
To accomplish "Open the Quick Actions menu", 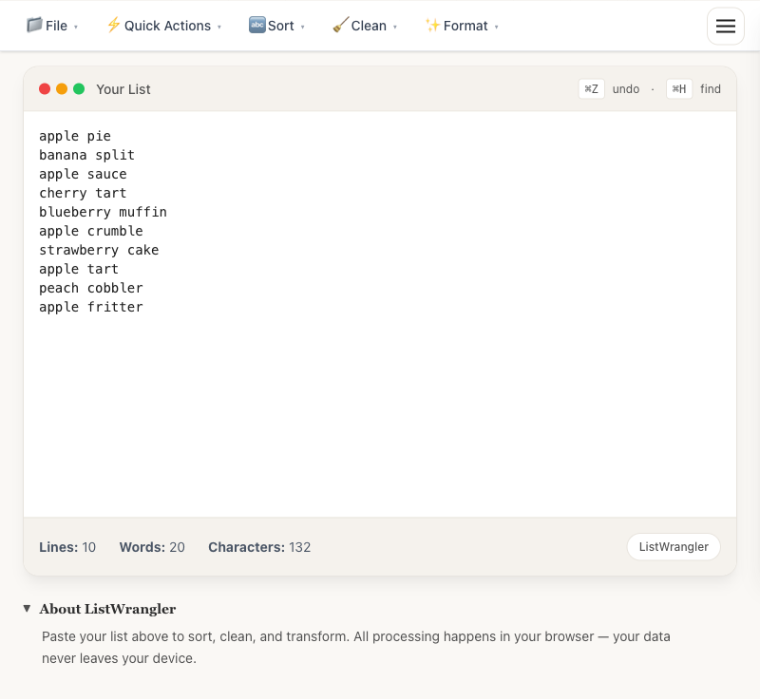I will tap(166, 26).
